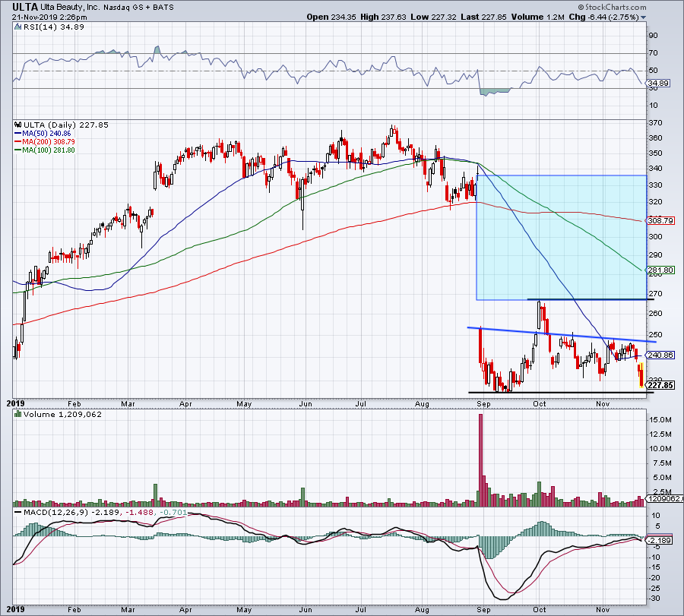This screenshot has height=616, width=684.
Task: Click the 227.85 last price tag
Action: click(660, 385)
